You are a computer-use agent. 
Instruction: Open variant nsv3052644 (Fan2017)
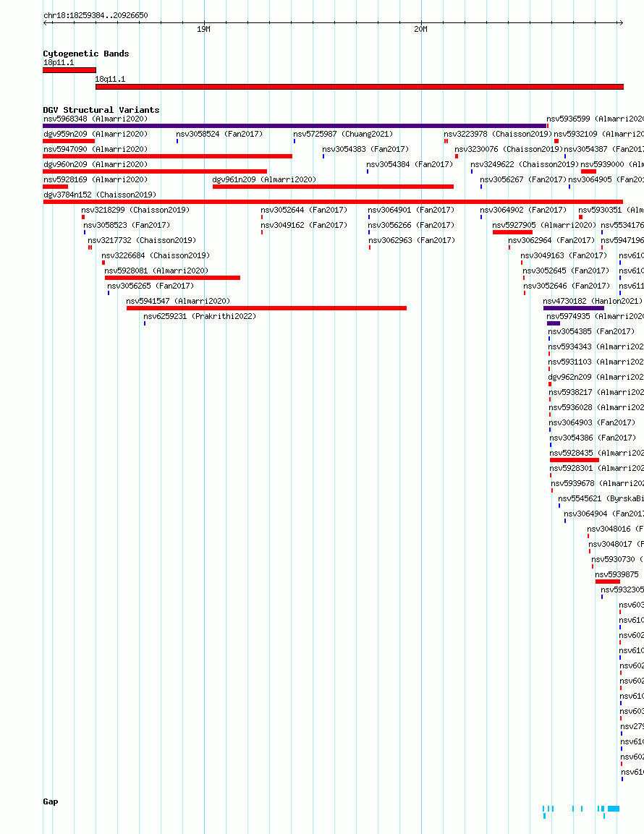point(304,210)
